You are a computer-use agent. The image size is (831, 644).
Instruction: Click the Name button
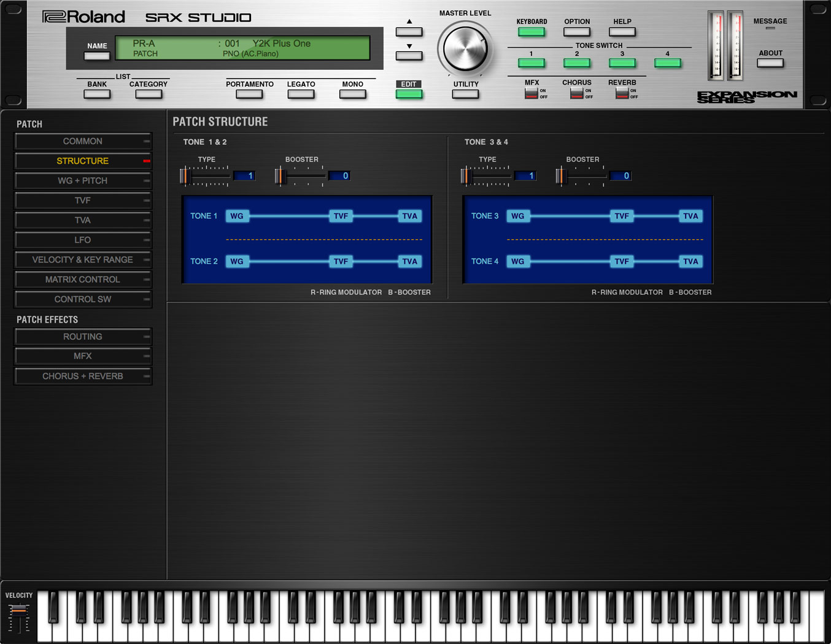(97, 56)
